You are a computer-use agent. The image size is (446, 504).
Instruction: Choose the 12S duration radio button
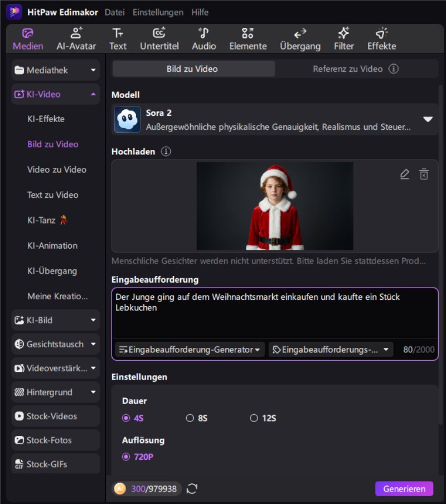click(254, 418)
